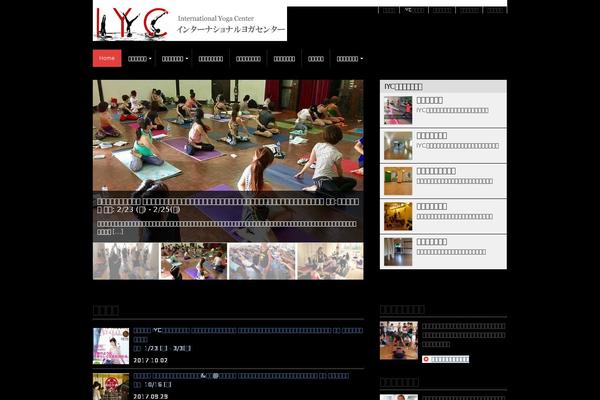Image resolution: width=600 pixels, height=400 pixels.
Task: Open the red Home tab
Action: click(x=107, y=58)
